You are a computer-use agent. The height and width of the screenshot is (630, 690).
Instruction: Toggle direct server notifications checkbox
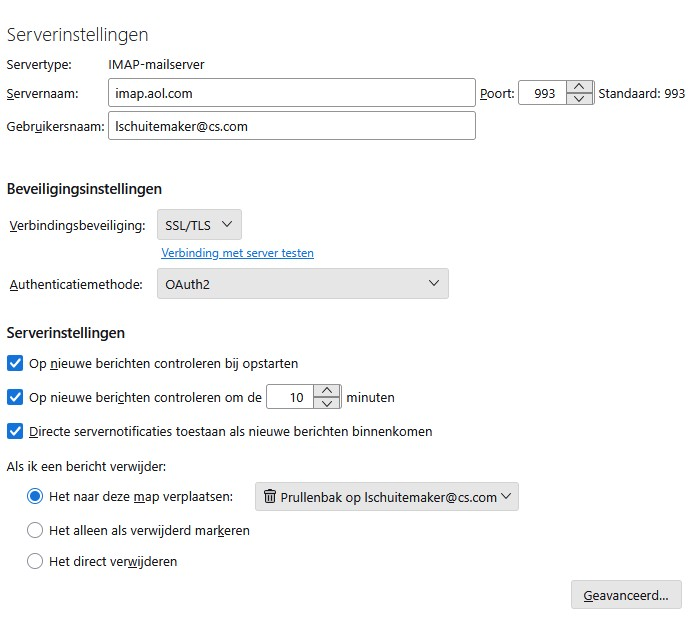click(x=15, y=432)
